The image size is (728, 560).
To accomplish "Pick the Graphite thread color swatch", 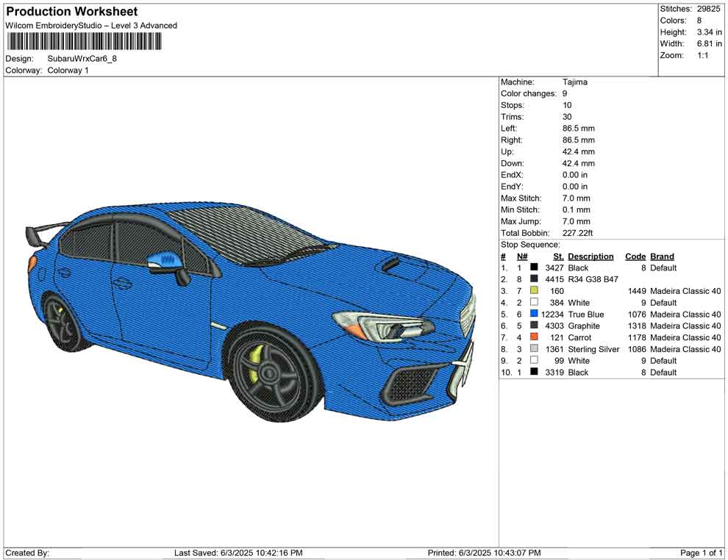I will [x=534, y=326].
